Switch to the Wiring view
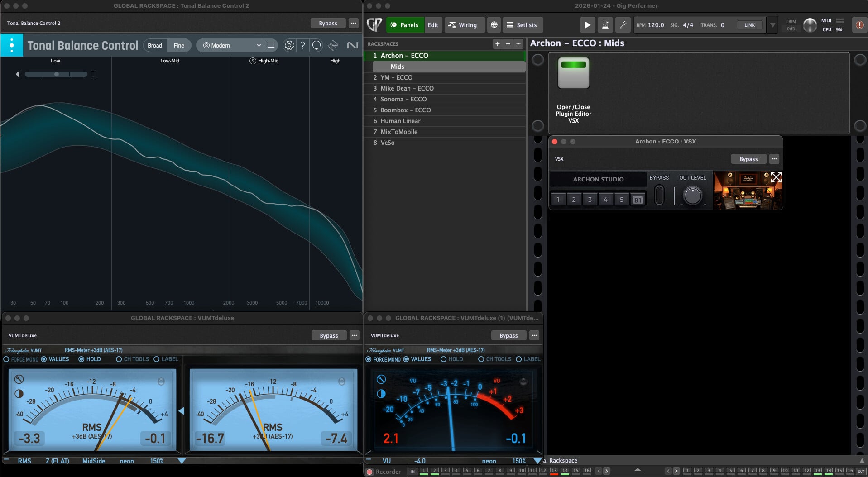Image resolution: width=868 pixels, height=477 pixels. point(463,25)
